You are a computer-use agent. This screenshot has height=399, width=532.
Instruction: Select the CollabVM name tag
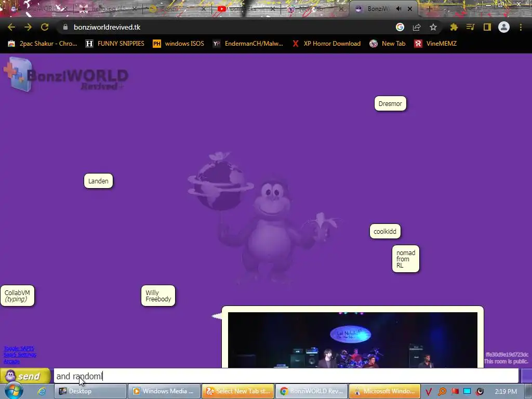pos(17,296)
